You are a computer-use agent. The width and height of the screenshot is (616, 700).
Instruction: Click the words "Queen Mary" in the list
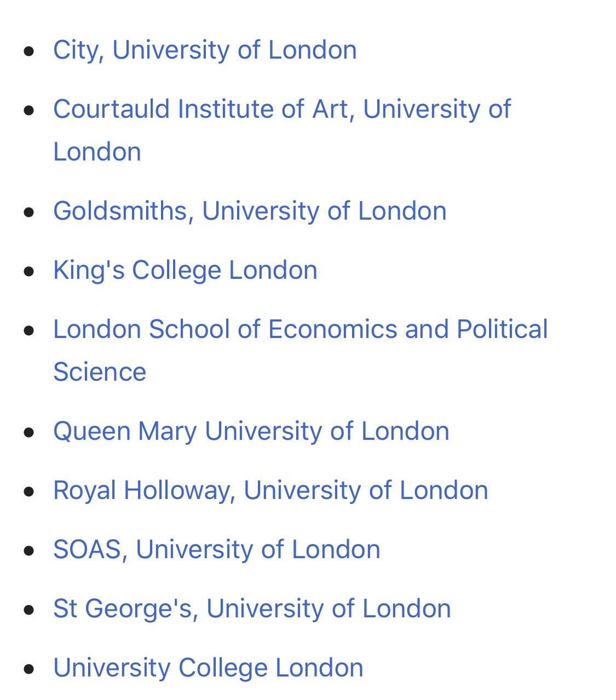point(125,431)
